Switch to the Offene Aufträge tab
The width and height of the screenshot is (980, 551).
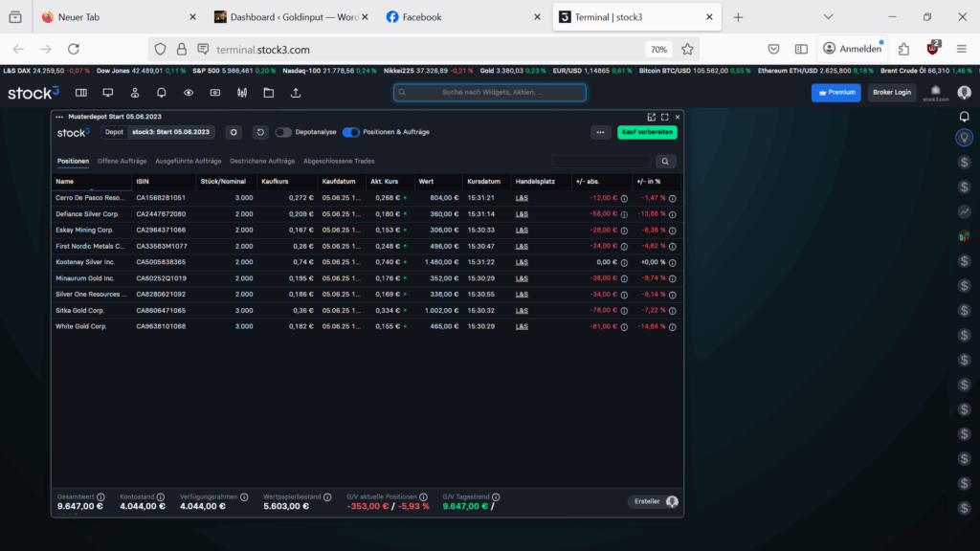[122, 161]
